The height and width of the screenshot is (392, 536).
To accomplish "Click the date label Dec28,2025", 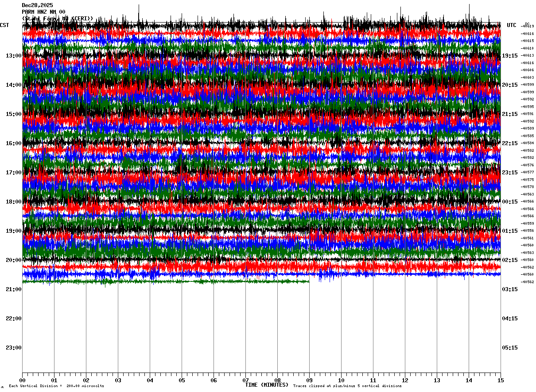I will [x=37, y=5].
